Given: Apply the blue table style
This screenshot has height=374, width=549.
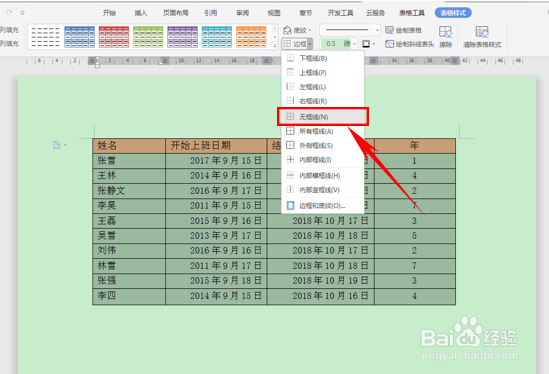Looking at the screenshot, I should (x=79, y=37).
